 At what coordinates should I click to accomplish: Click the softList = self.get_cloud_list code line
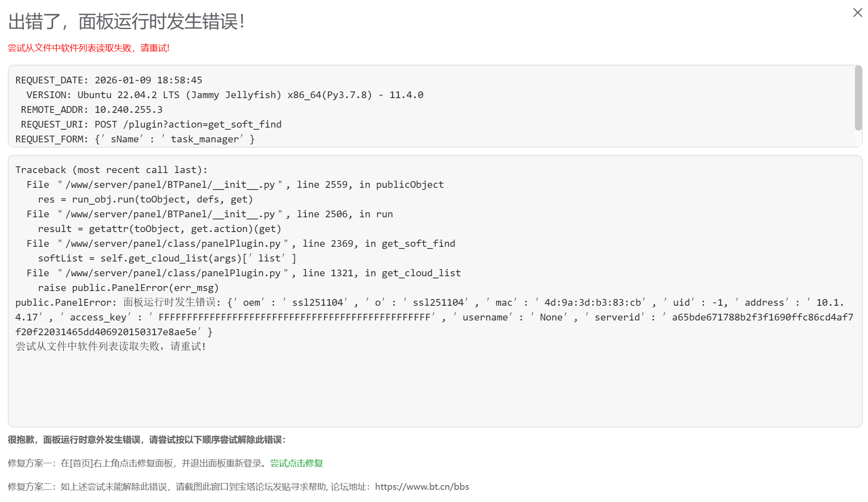pyautogui.click(x=167, y=258)
